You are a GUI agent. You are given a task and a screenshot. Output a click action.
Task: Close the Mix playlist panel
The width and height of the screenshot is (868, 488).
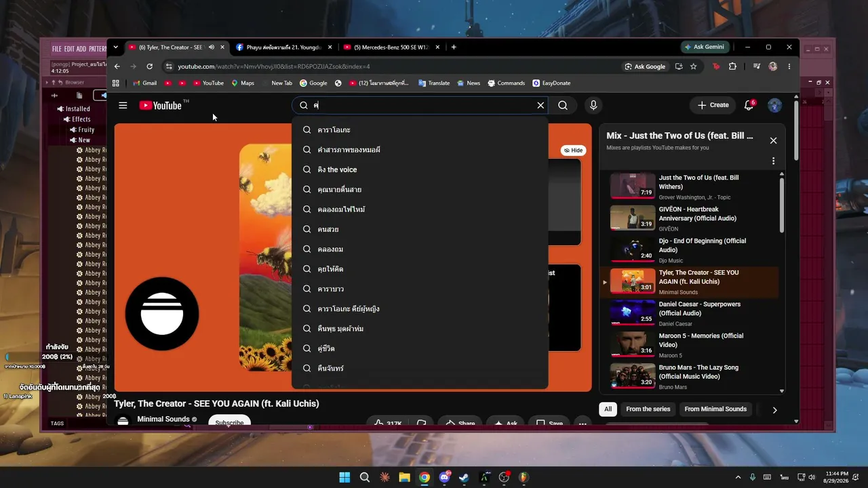coord(773,140)
